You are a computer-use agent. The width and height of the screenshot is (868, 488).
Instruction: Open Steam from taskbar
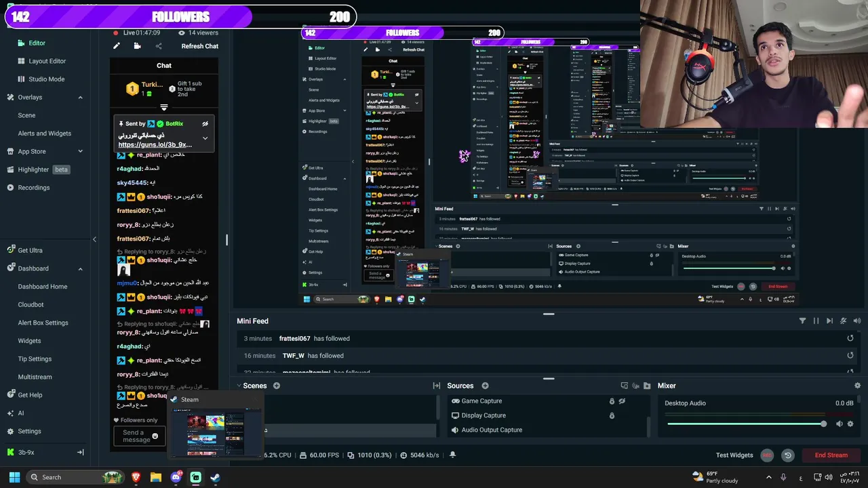(x=215, y=477)
